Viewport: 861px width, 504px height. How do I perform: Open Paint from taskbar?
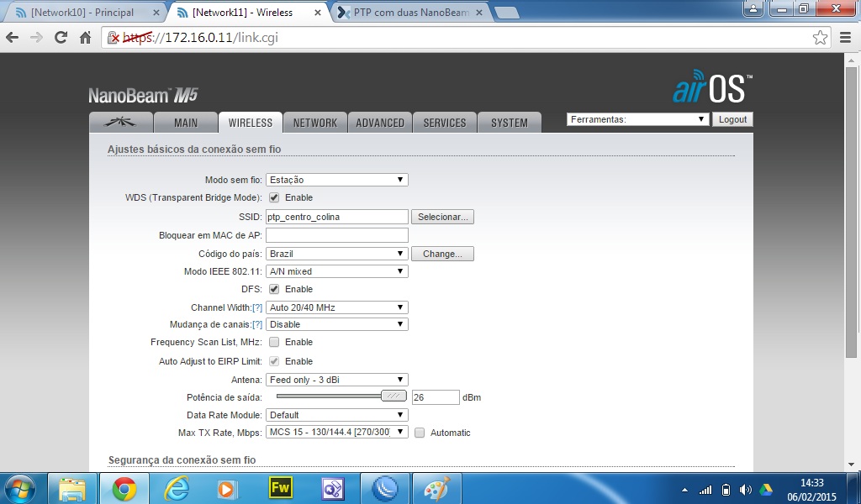click(x=436, y=488)
